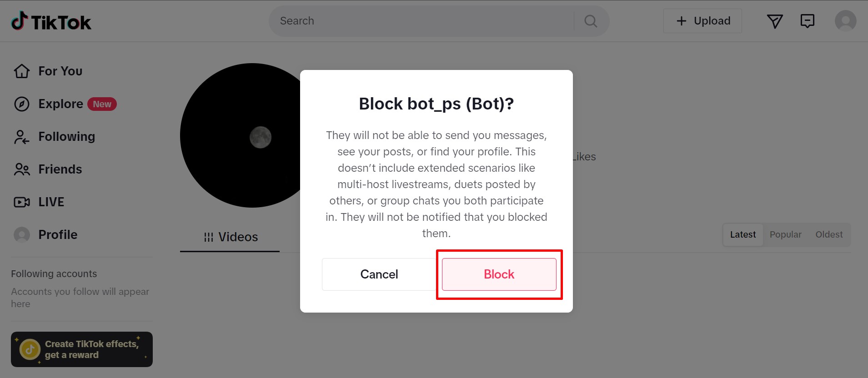Screen dimensions: 868x378
Task: Open the Create TikTok effects reward banner
Action: (81, 349)
